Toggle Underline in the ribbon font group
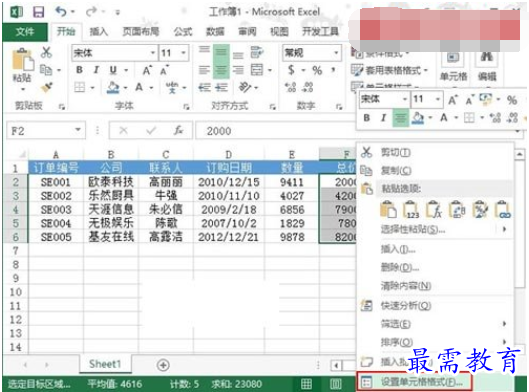This screenshot has height=392, width=529. coord(113,70)
